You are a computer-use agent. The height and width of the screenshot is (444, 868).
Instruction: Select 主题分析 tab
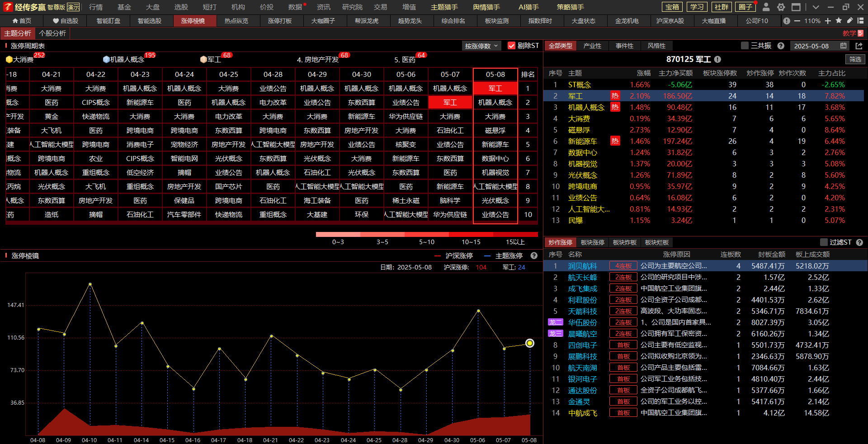pyautogui.click(x=18, y=33)
